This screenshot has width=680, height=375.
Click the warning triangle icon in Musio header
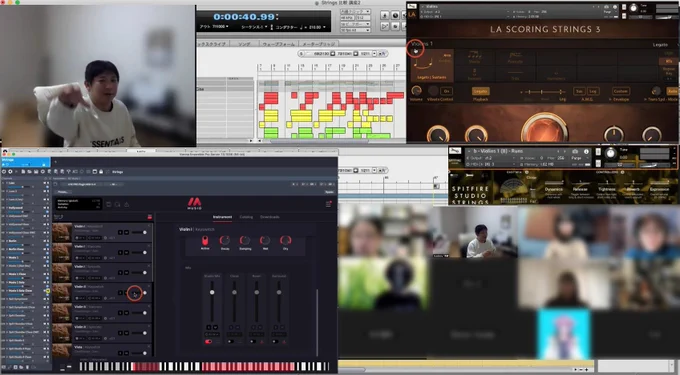[127, 205]
